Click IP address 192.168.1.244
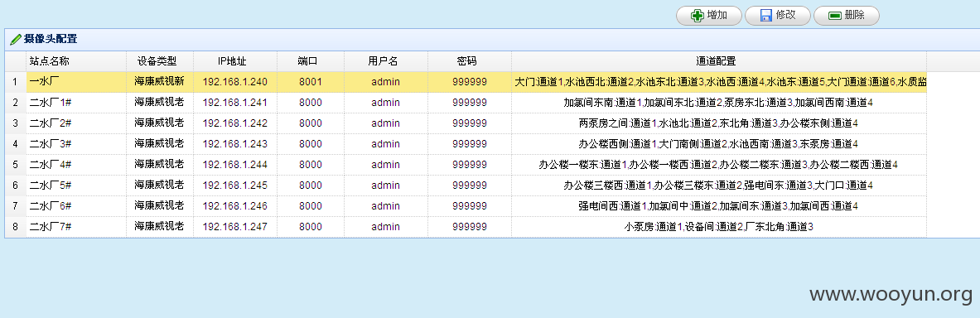Screen dimensions: 980x318 click(235, 164)
